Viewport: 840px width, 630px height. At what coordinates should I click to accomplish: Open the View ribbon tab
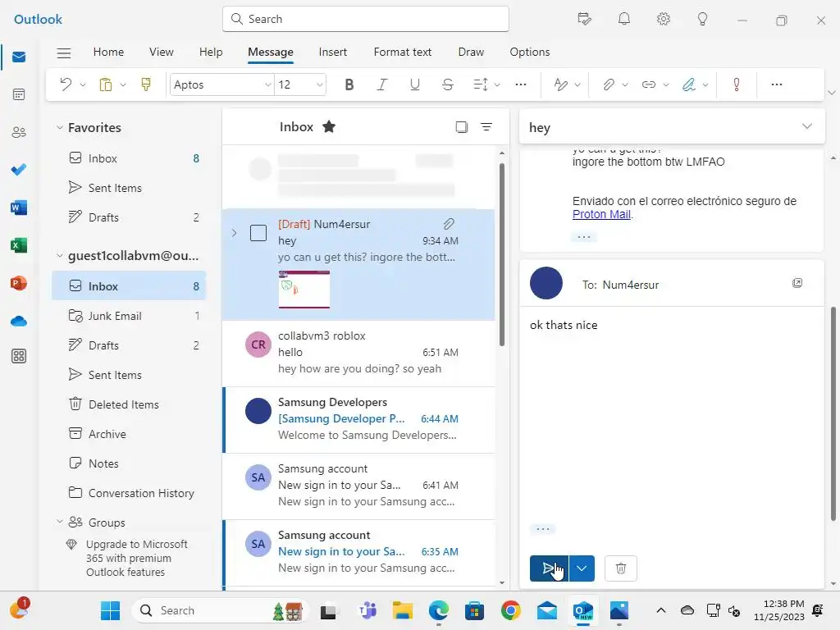pos(162,52)
